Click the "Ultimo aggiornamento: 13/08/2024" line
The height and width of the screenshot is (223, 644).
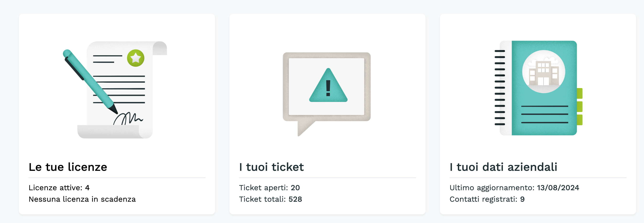click(x=514, y=188)
